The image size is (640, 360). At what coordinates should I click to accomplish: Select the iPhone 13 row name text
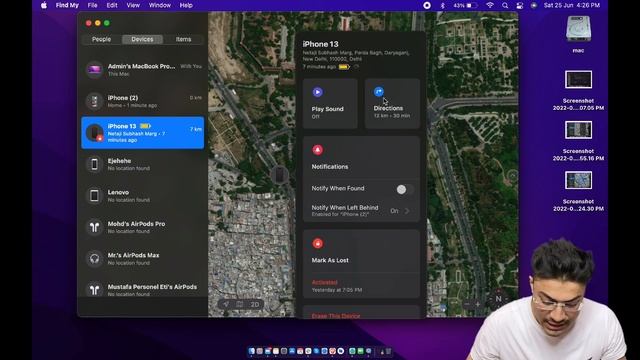coord(122,126)
